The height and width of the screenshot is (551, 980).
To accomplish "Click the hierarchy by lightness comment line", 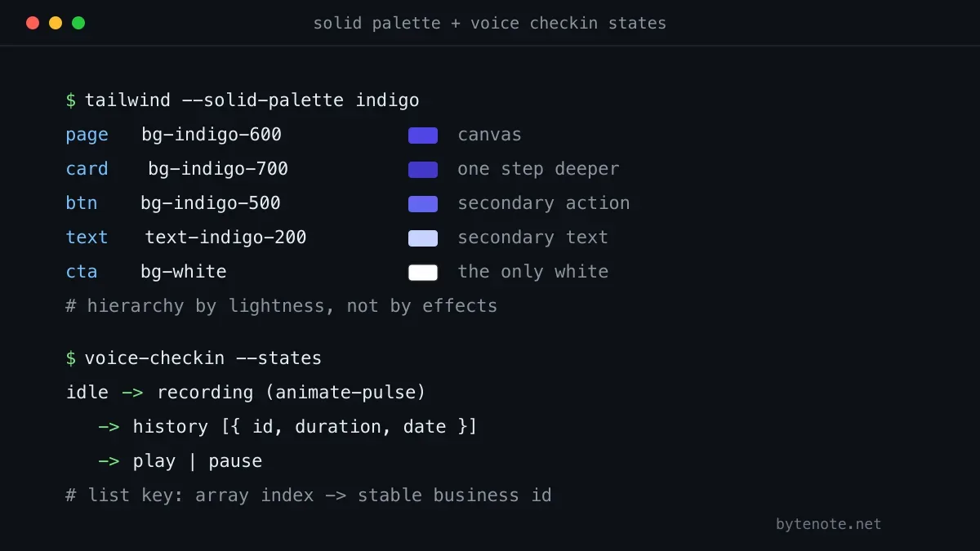I will coord(282,306).
